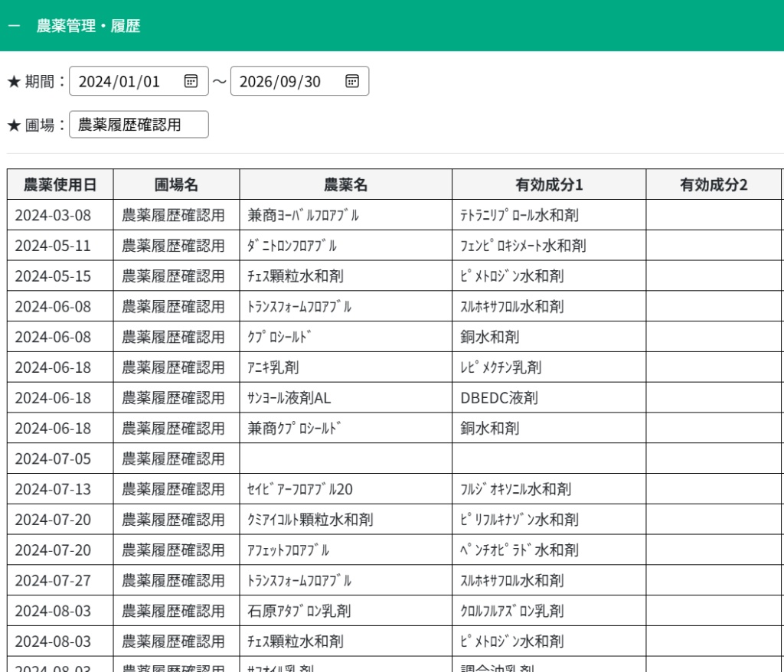Click the 有効成分1 column header
The width and height of the screenshot is (784, 672).
[549, 184]
